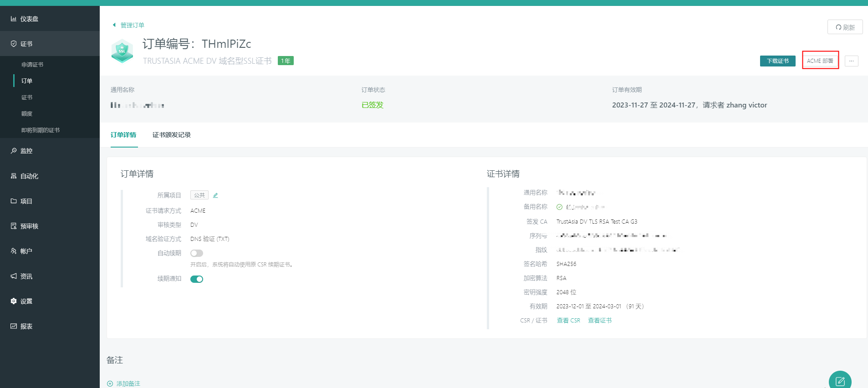Open 申请证书 in sidebar submenu

coord(32,65)
